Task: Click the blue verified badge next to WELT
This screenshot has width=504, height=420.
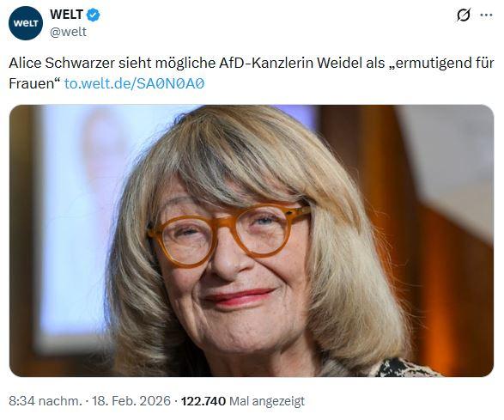Action: click(x=94, y=15)
